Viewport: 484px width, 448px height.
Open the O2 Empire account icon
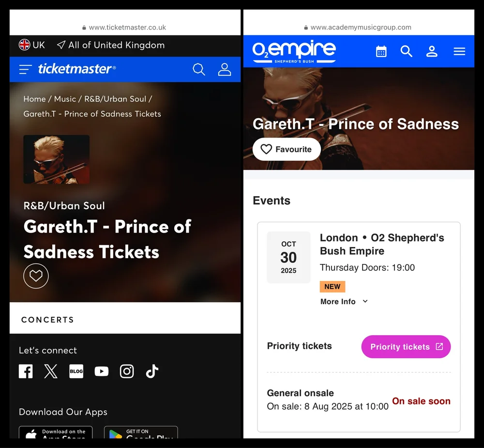tap(432, 51)
